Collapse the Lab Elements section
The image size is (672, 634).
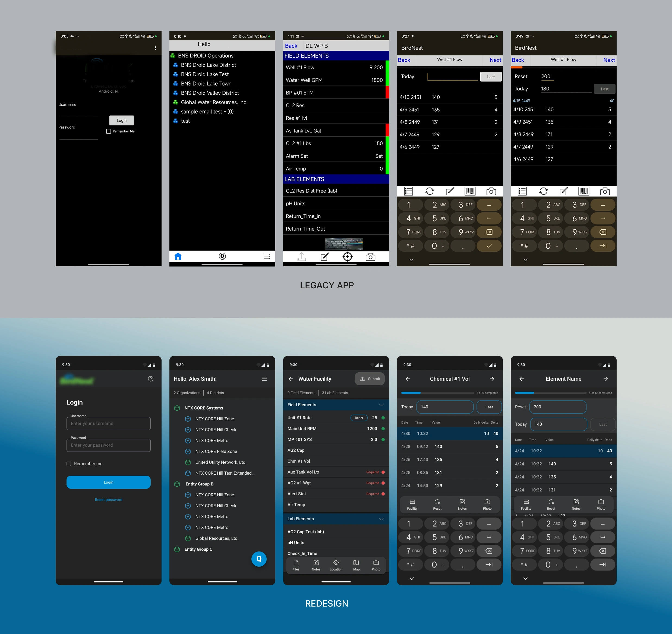tap(381, 519)
